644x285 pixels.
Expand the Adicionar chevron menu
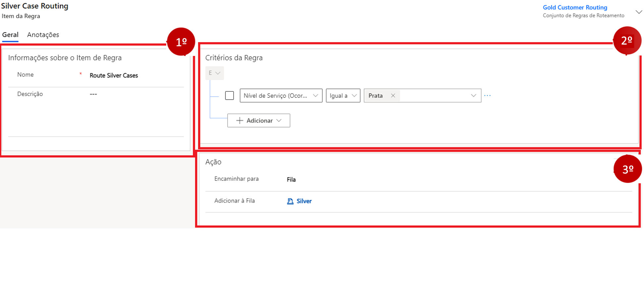pyautogui.click(x=279, y=120)
